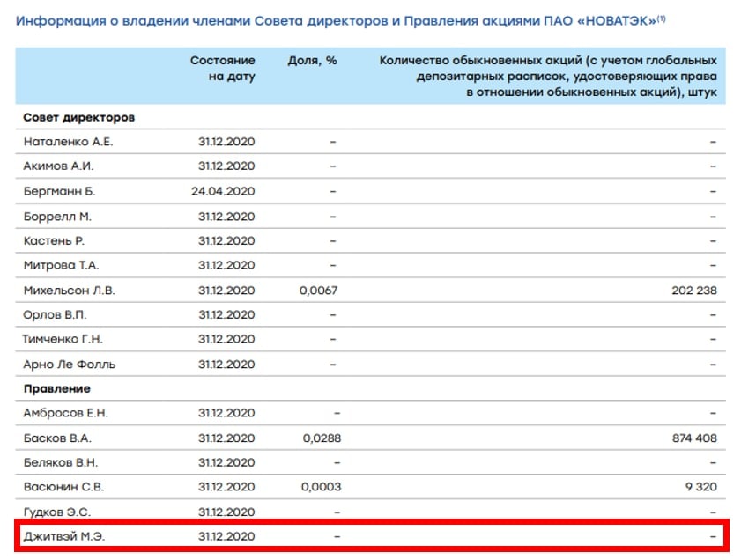
Task: Click the share value '0,0067'
Action: (x=319, y=291)
